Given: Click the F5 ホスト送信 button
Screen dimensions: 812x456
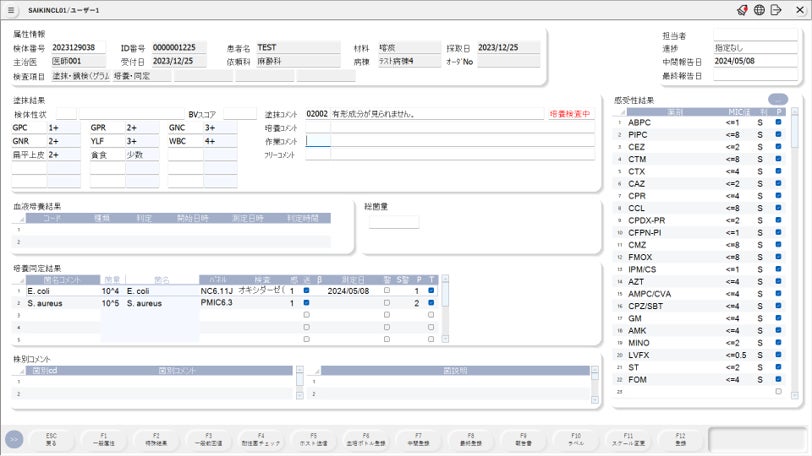Looking at the screenshot, I should coord(313,439).
